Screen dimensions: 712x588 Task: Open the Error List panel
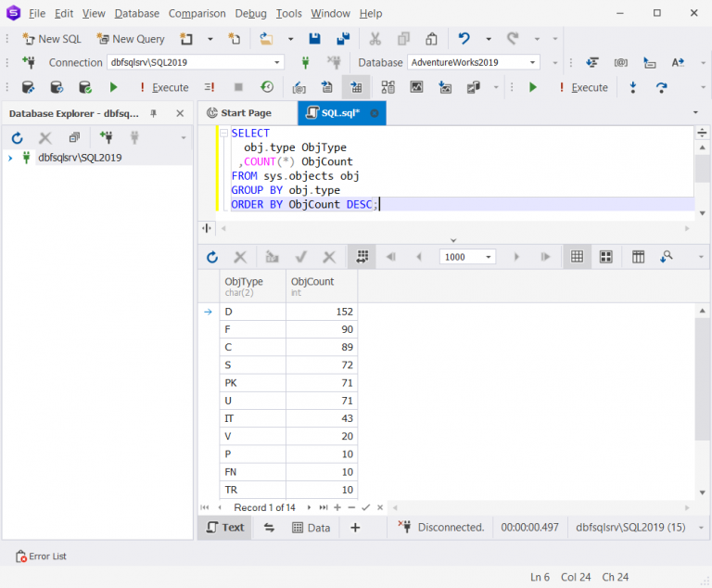pyautogui.click(x=41, y=556)
